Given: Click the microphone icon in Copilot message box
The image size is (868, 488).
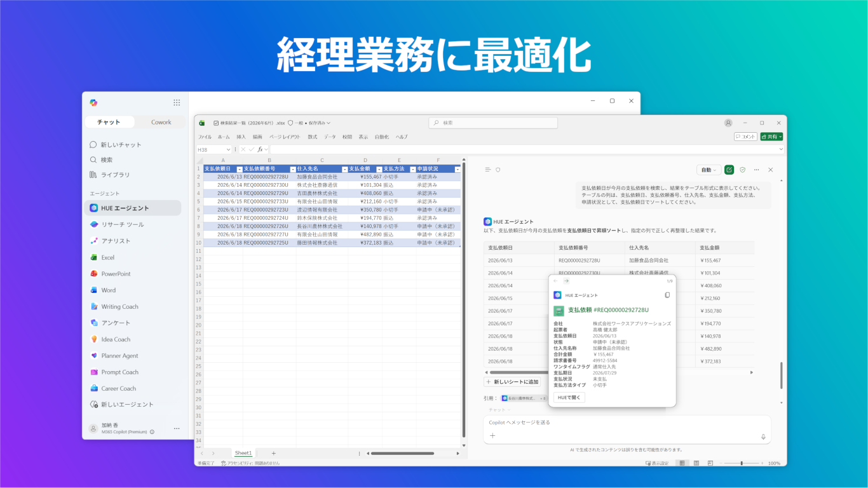Looking at the screenshot, I should 763,437.
